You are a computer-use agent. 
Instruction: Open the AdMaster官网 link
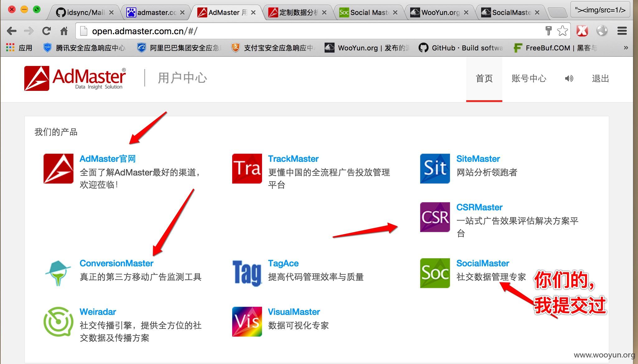pos(108,159)
